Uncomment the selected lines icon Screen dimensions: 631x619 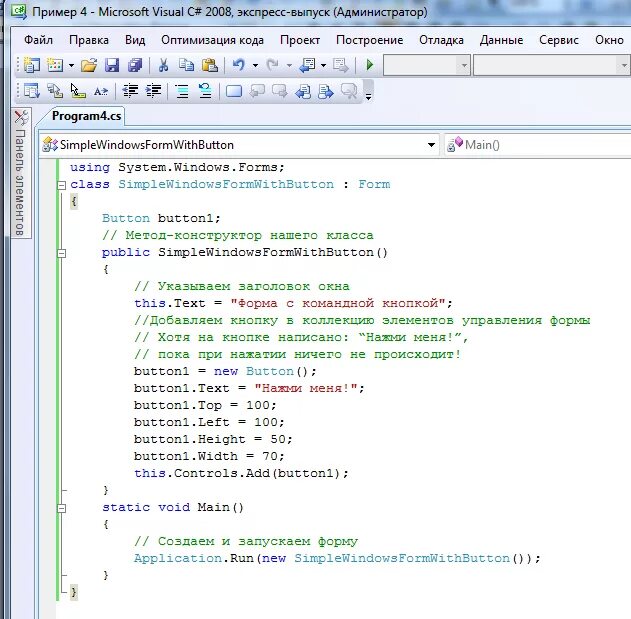click(205, 91)
